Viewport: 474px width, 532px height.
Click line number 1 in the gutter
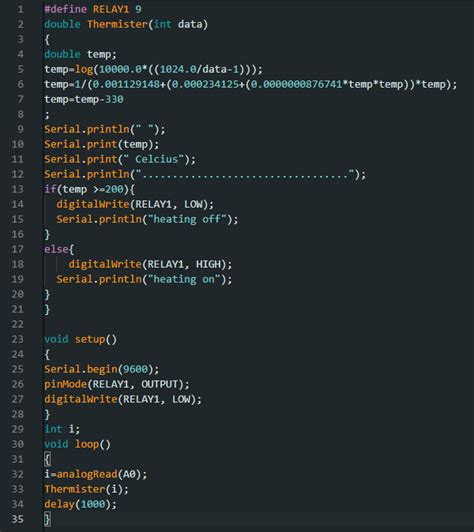pos(20,9)
